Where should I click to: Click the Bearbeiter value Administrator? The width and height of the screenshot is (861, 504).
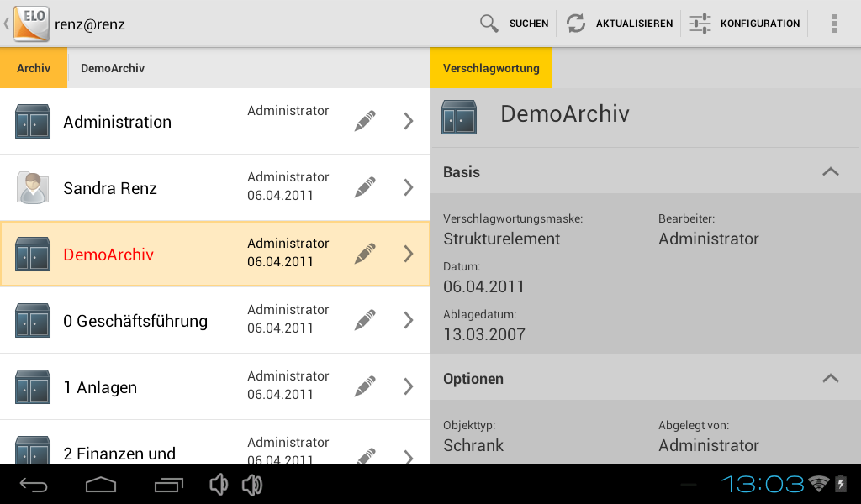[708, 239]
